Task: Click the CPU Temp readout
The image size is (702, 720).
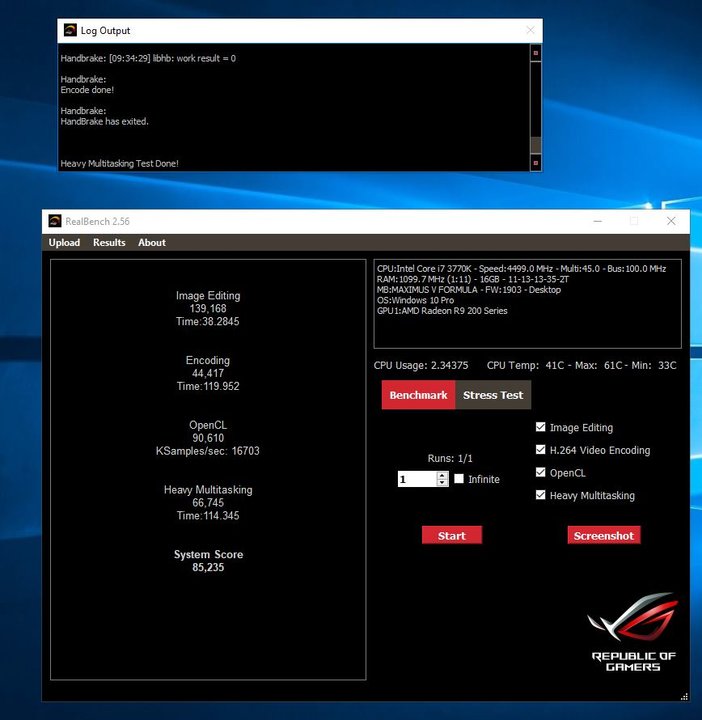Action: coord(581,366)
